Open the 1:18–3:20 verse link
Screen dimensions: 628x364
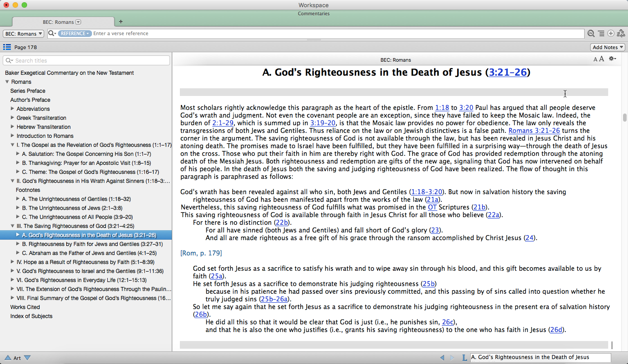click(426, 192)
